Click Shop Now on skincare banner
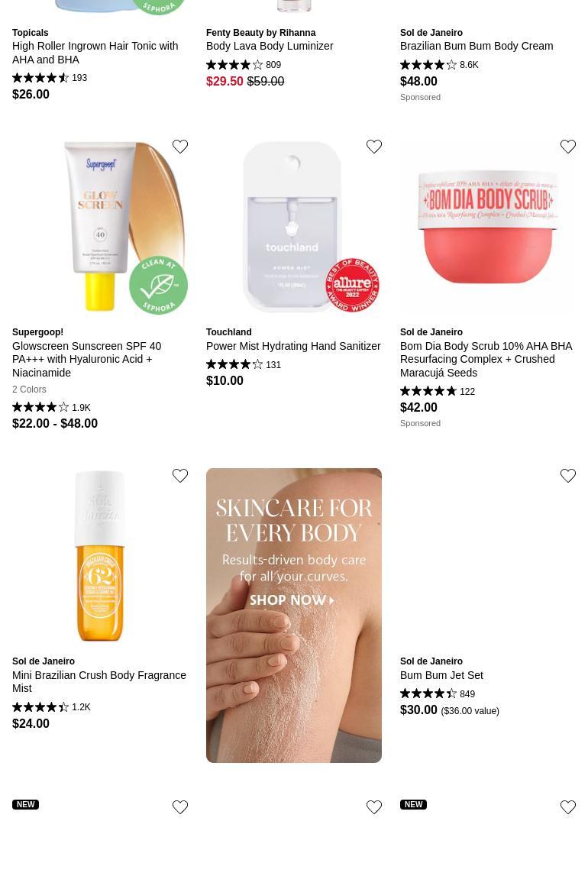 292,600
